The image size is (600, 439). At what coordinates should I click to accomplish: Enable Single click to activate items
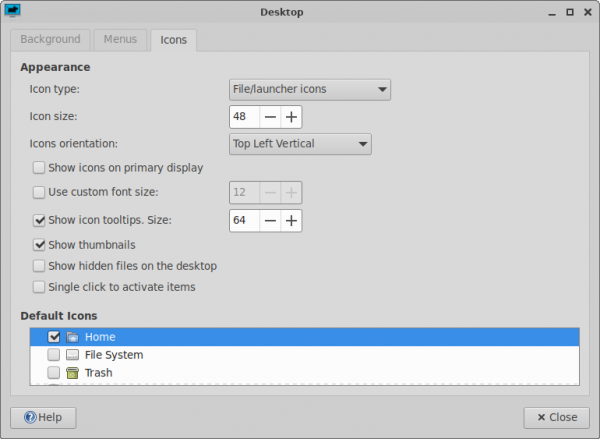coord(39,287)
